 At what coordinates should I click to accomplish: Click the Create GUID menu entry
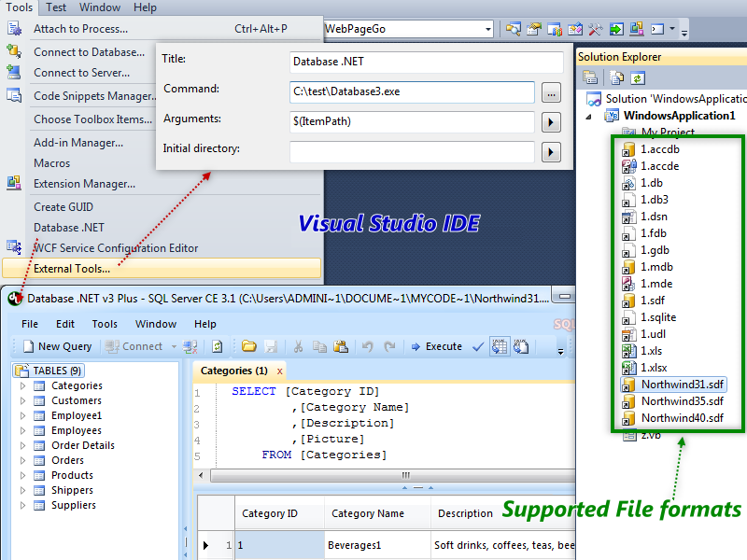[63, 207]
